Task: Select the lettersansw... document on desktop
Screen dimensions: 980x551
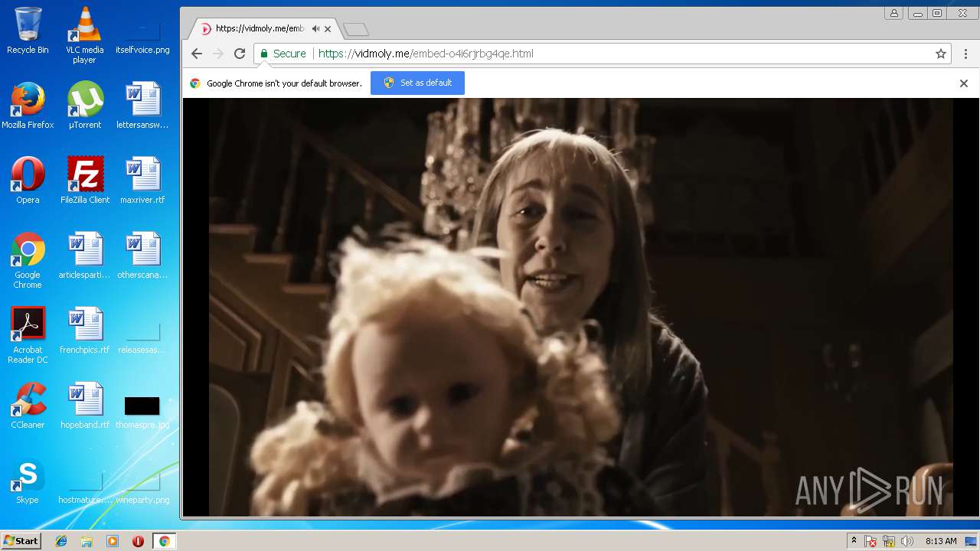Action: click(142, 106)
